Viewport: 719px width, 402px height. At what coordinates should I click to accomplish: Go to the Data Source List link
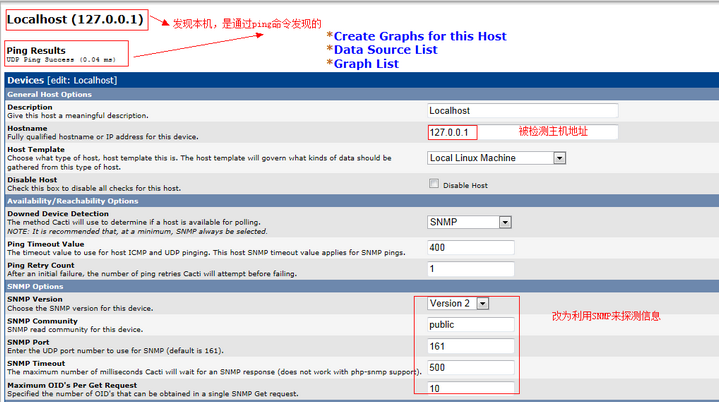coord(385,49)
